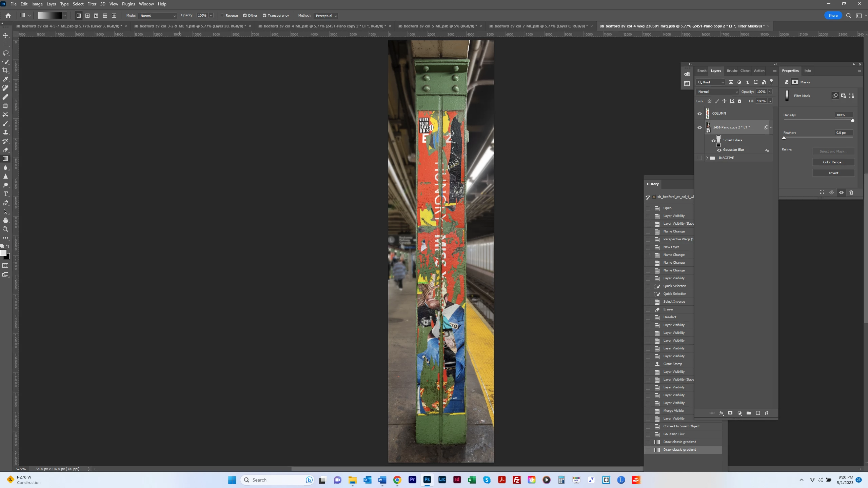868x488 pixels.
Task: Switch to the sb_bedford_av_col_5_ME.psb tab
Action: [x=437, y=26]
